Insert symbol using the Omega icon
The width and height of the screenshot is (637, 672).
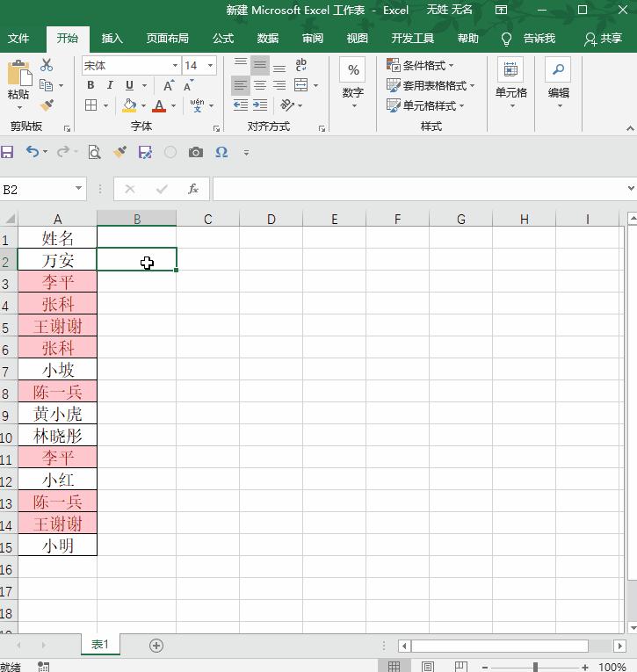(221, 152)
